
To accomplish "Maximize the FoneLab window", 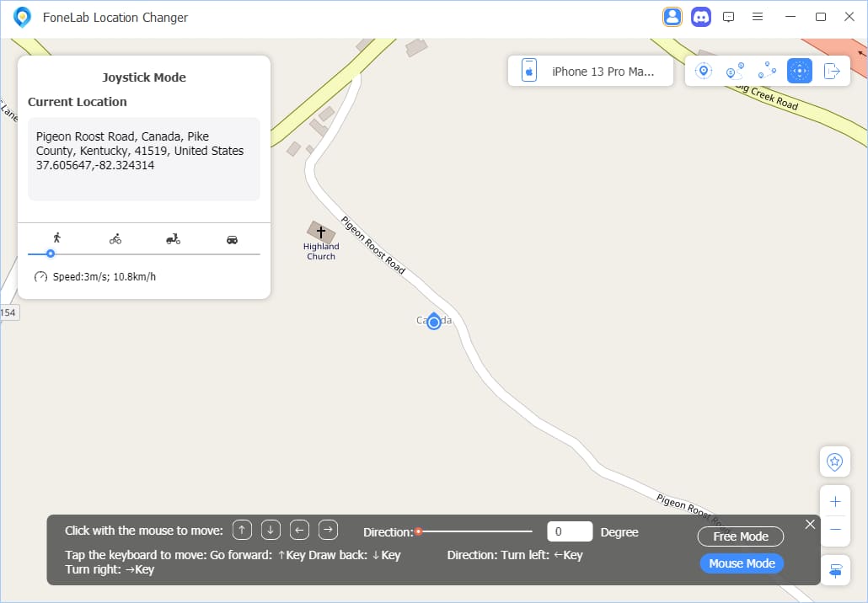I will (x=821, y=17).
